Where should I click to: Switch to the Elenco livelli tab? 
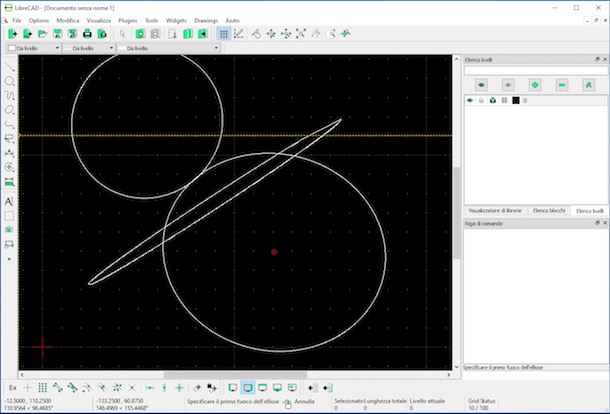pos(590,211)
